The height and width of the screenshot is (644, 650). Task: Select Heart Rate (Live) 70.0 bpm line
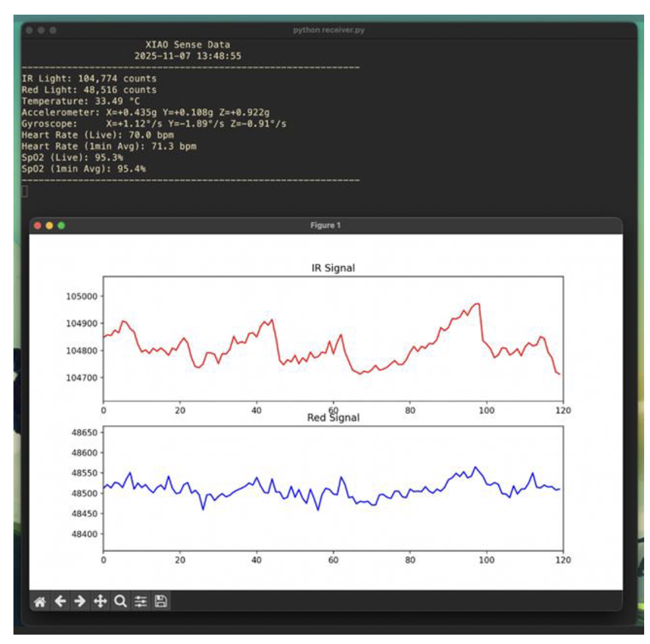click(x=98, y=135)
